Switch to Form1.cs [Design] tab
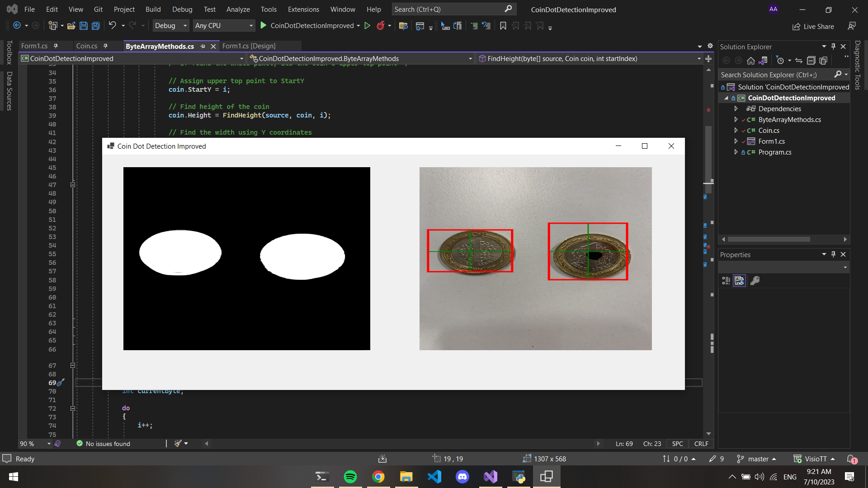The height and width of the screenshot is (488, 868). 249,46
